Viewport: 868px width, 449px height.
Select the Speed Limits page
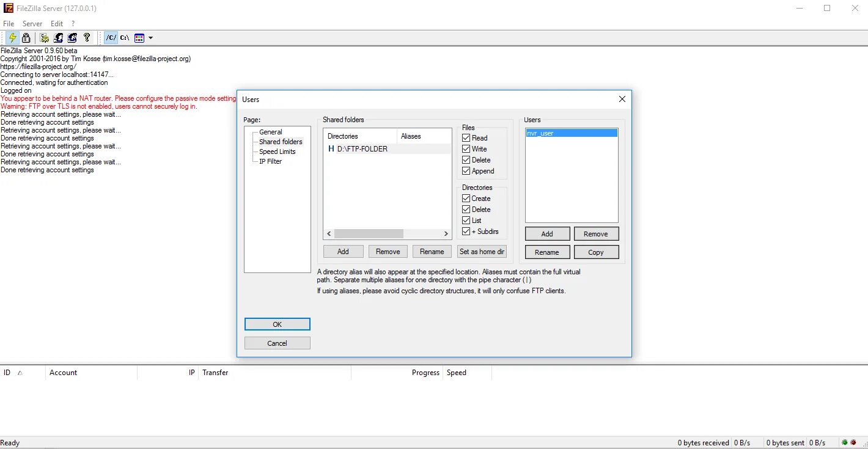point(278,151)
